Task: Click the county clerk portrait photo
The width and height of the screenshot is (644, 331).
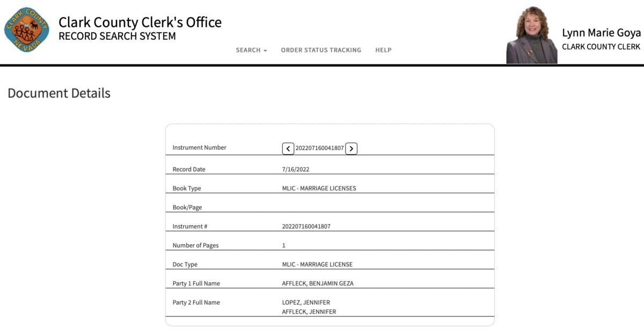Action: click(531, 36)
